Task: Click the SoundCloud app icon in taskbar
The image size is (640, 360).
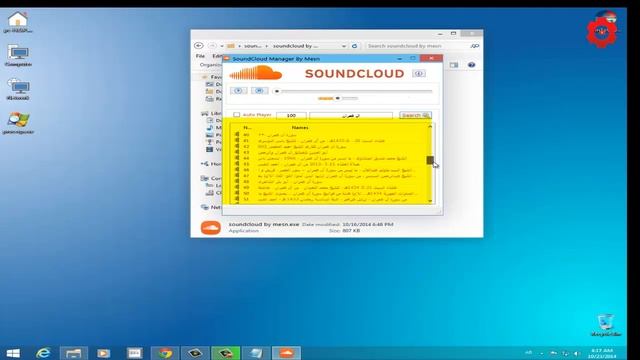Action: click(287, 353)
